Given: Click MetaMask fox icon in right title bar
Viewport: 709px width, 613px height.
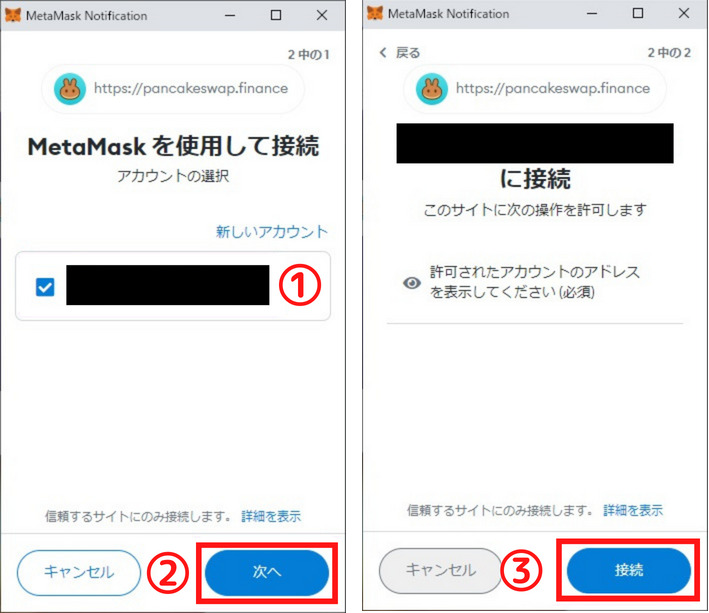Looking at the screenshot, I should click(374, 14).
